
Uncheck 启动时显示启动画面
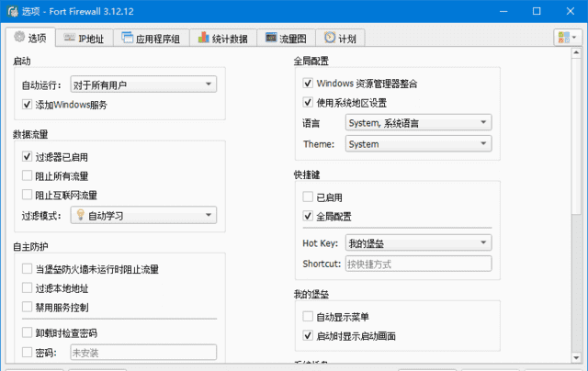[308, 336]
